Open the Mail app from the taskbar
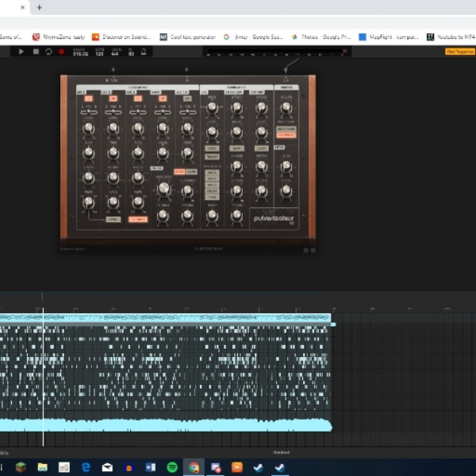The width and height of the screenshot is (476, 476). pos(107,467)
